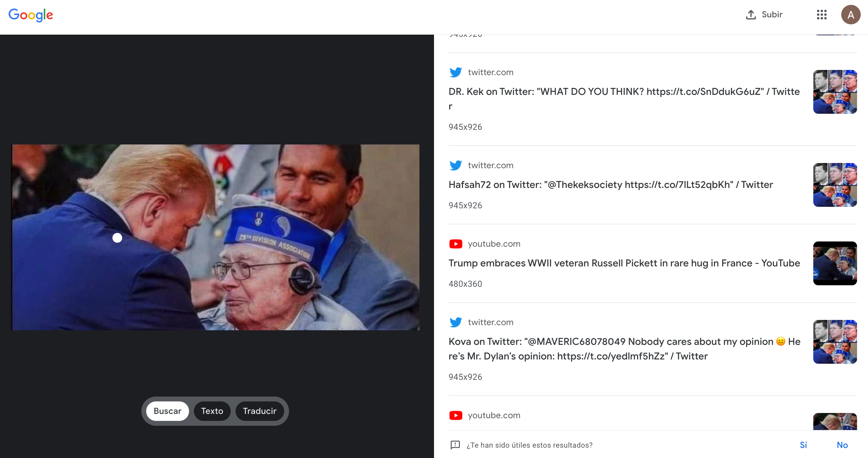Click thumbnail of the Russell Pickett video
Image resolution: width=868 pixels, height=458 pixels.
[x=835, y=263]
